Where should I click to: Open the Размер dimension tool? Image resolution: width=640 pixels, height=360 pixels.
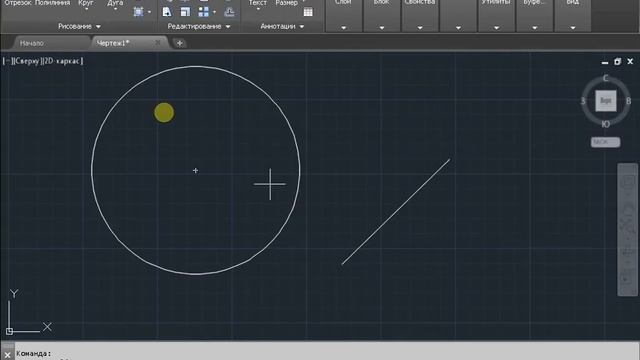coord(287,3)
